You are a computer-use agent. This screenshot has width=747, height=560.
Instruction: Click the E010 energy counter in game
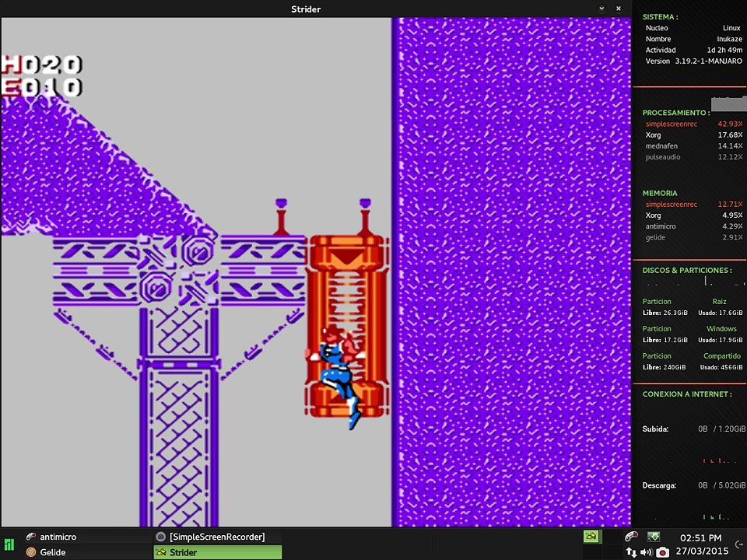[x=41, y=87]
